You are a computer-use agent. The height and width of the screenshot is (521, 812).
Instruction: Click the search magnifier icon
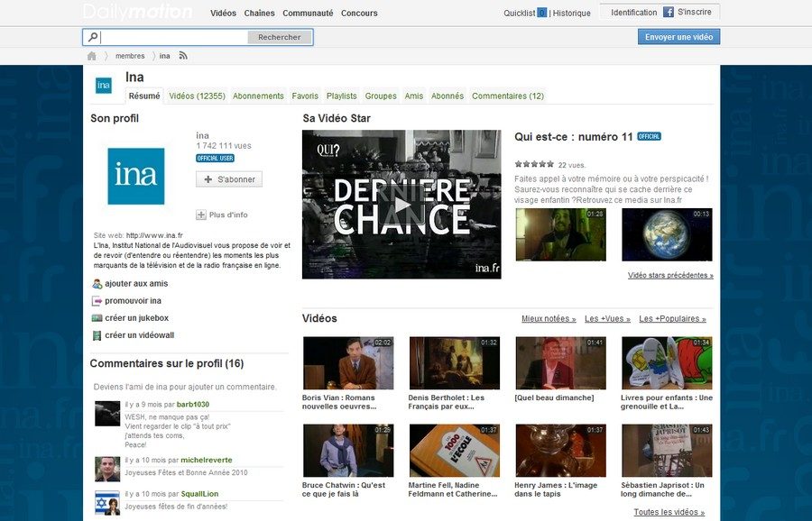[92, 37]
